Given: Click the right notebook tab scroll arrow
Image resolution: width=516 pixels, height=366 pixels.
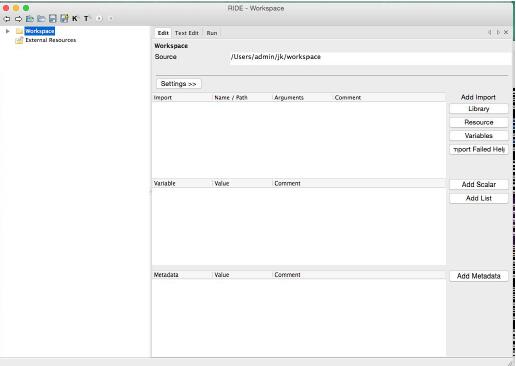Looking at the screenshot, I should coord(498,32).
